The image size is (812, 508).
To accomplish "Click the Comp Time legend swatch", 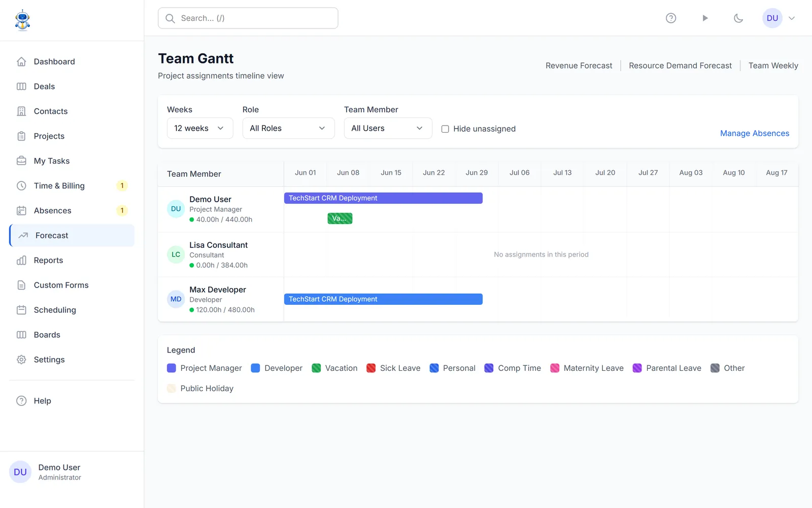I will pos(489,368).
